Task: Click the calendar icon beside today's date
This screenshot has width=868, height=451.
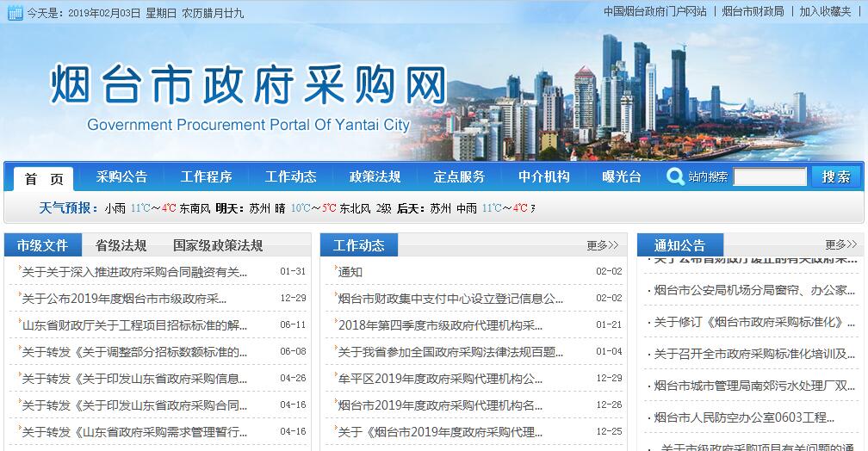Action: pyautogui.click(x=15, y=13)
